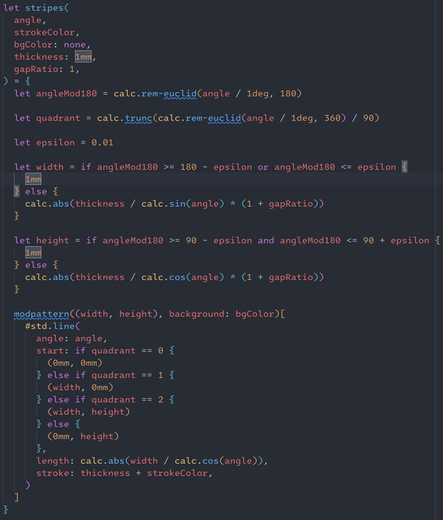Click the highlighted "1mm" after "thickness:"
The image size is (443, 520).
[83, 57]
